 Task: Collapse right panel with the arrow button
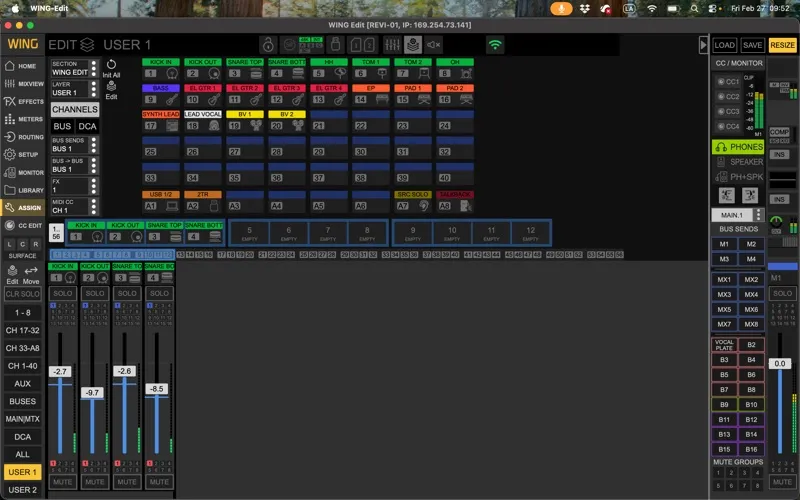tap(703, 45)
